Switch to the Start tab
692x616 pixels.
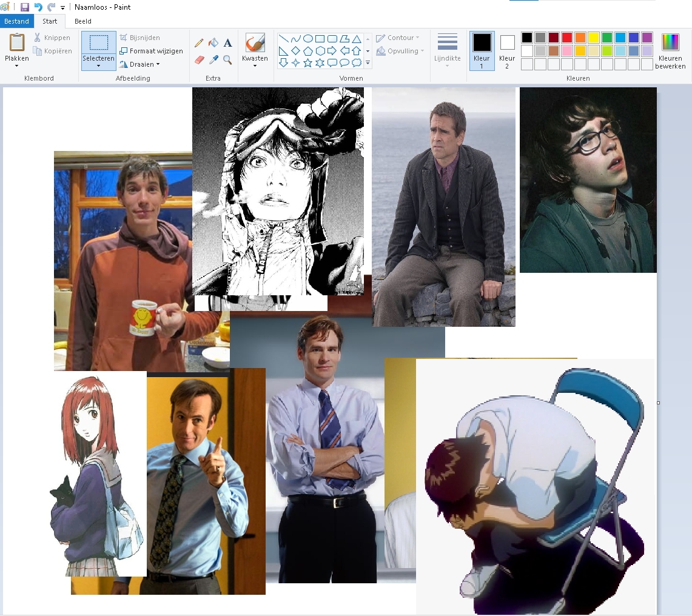tap(50, 21)
